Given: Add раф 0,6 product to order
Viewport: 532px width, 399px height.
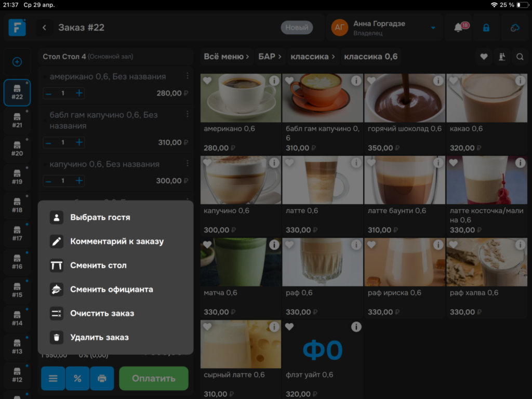Looking at the screenshot, I should (322, 278).
